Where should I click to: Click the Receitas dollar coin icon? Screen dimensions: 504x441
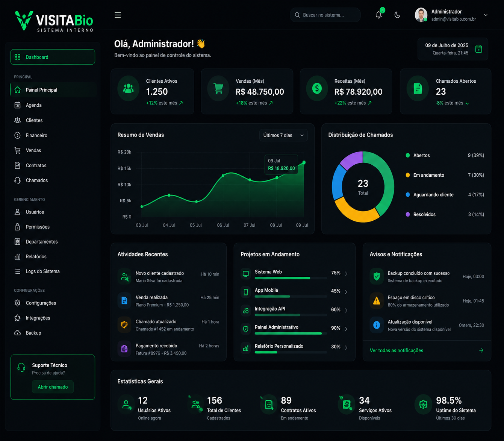pos(317,88)
